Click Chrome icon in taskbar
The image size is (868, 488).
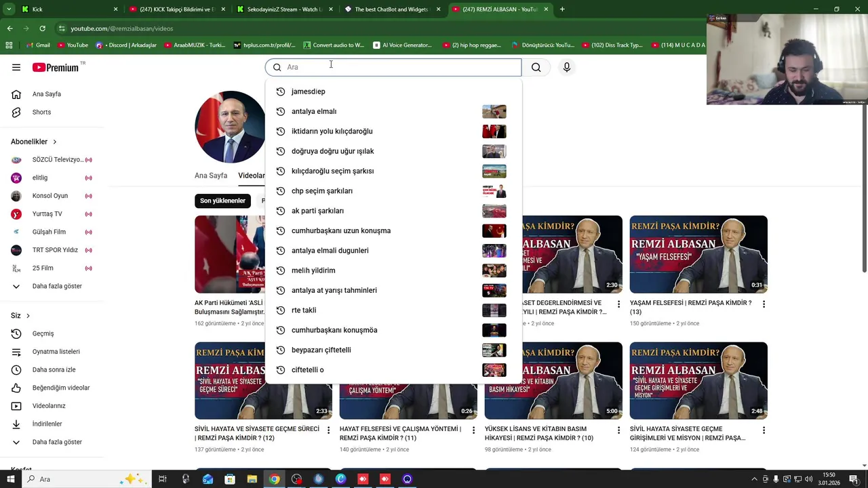[274, 479]
